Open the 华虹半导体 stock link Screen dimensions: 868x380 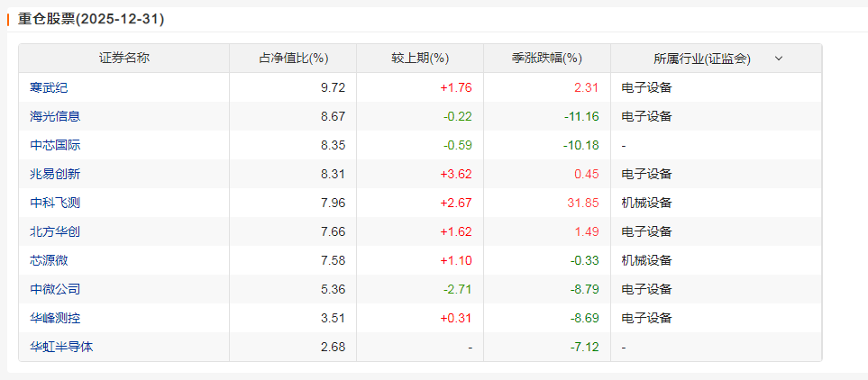pyautogui.click(x=61, y=347)
